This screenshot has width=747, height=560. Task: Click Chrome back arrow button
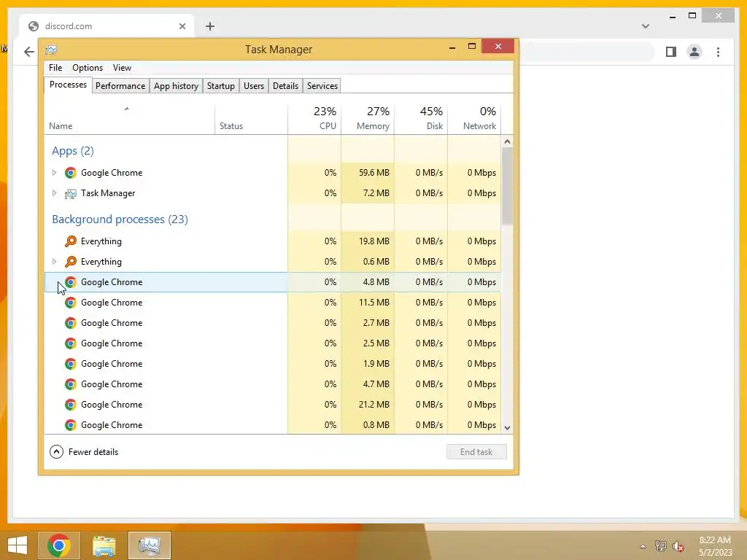(29, 52)
